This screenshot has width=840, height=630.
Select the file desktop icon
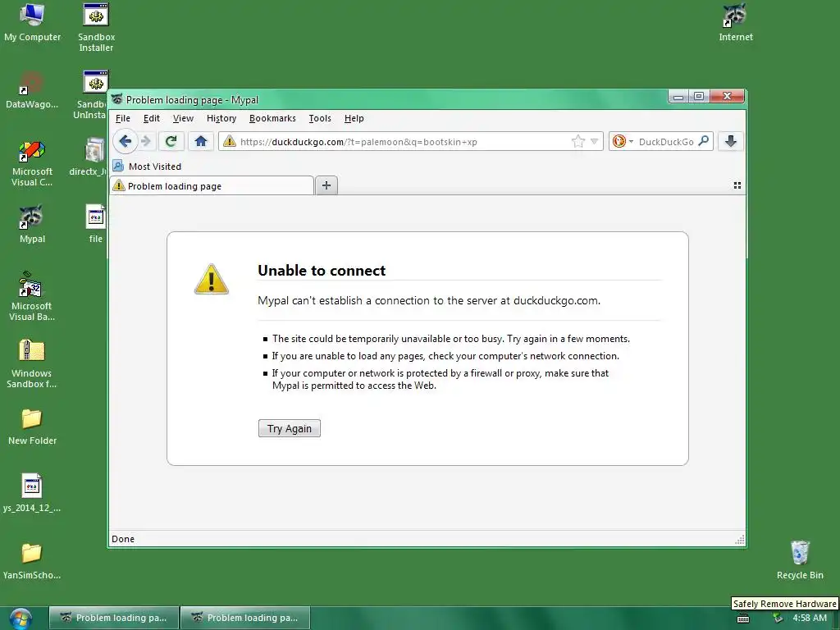[x=95, y=225]
